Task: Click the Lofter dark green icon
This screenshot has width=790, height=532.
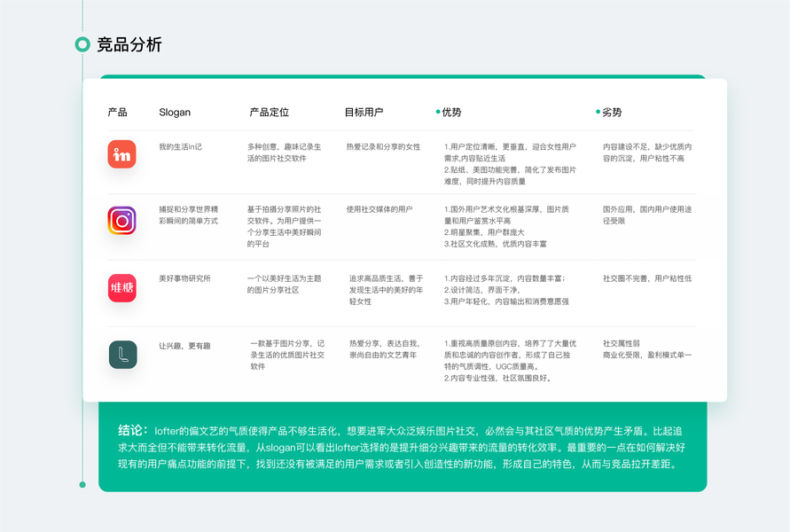Action: (x=123, y=355)
